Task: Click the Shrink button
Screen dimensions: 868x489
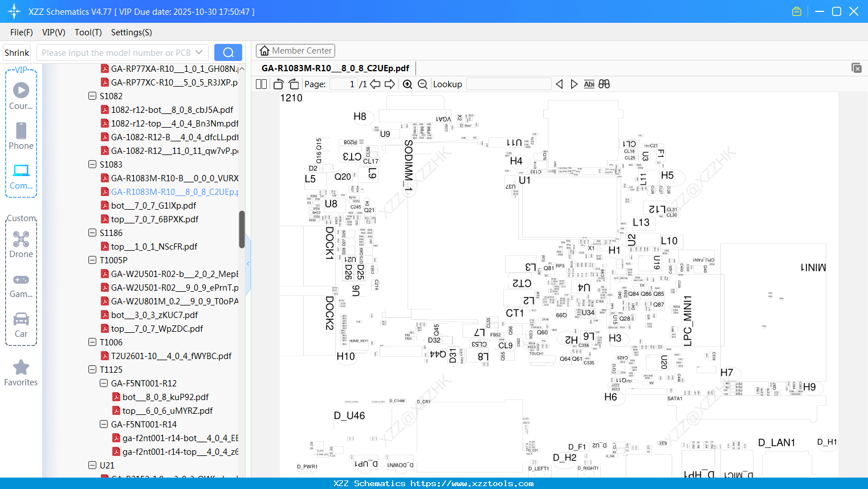Action: tap(17, 52)
